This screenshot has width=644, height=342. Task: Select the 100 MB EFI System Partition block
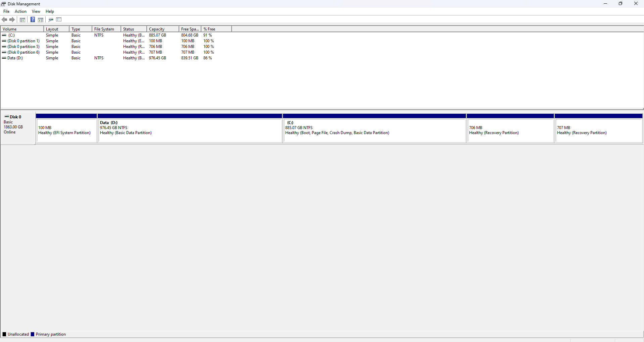click(66, 131)
